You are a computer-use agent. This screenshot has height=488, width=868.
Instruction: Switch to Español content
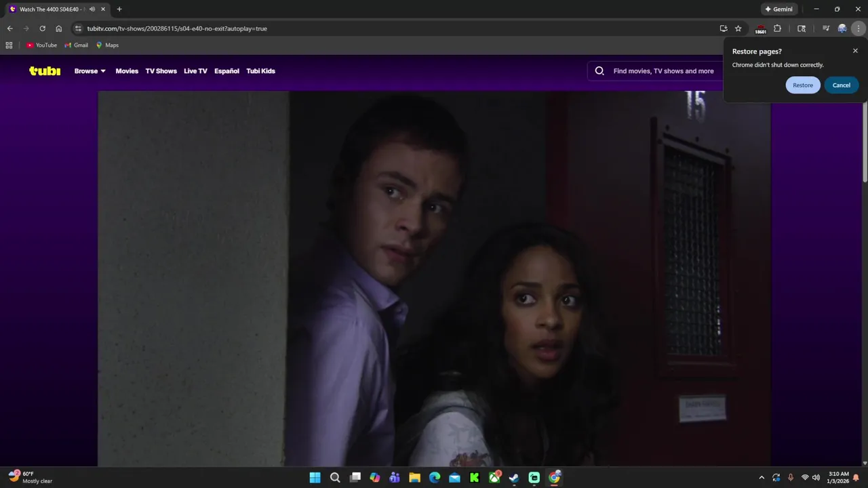click(226, 71)
